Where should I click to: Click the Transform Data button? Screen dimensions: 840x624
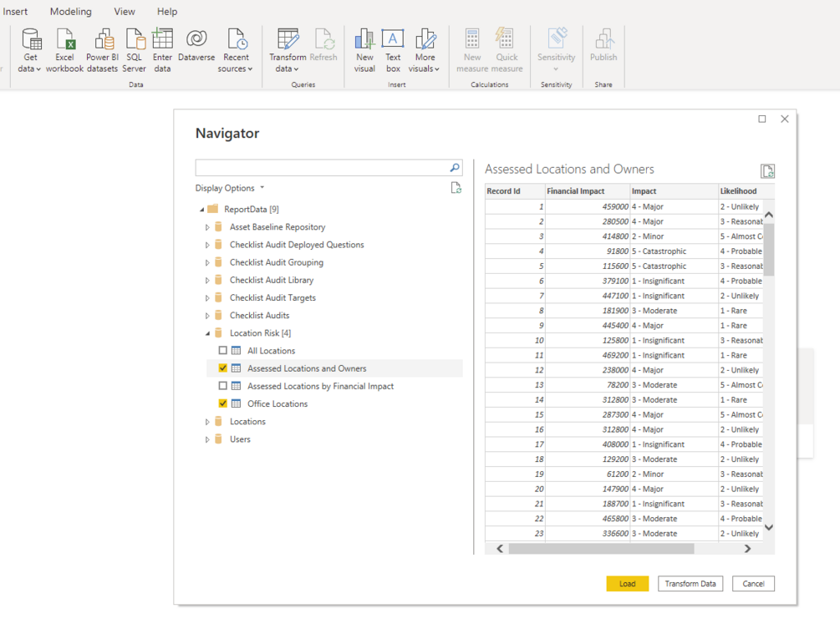point(690,583)
